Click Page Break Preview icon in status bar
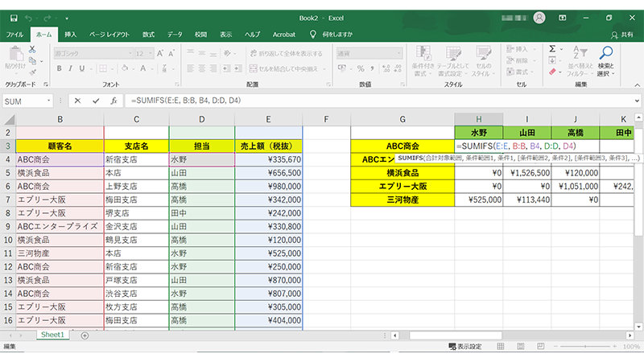644x362 pixels. coord(540,347)
